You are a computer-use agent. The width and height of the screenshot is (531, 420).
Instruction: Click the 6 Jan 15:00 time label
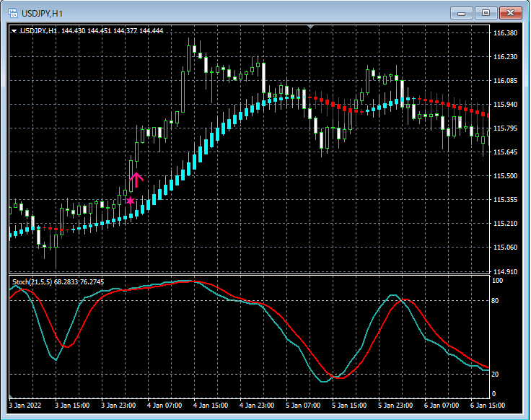[488, 406]
